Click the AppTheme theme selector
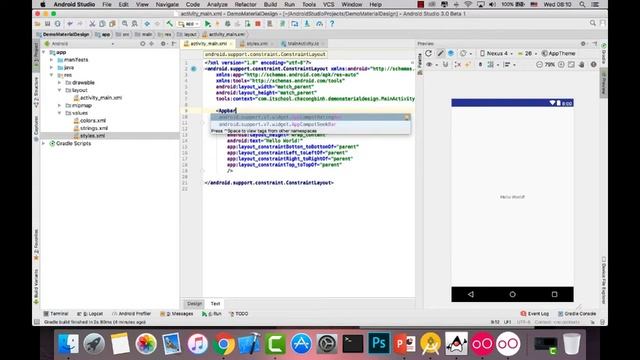 tap(558, 53)
